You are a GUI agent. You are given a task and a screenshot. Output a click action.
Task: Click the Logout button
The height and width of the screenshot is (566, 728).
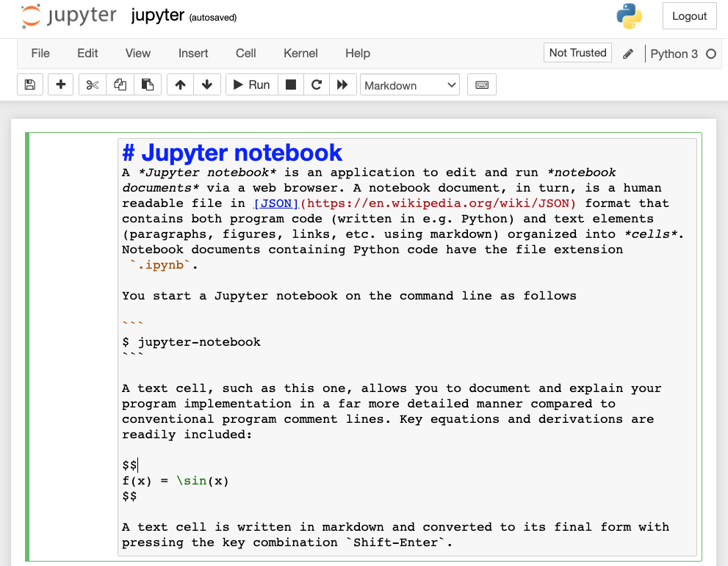click(690, 15)
